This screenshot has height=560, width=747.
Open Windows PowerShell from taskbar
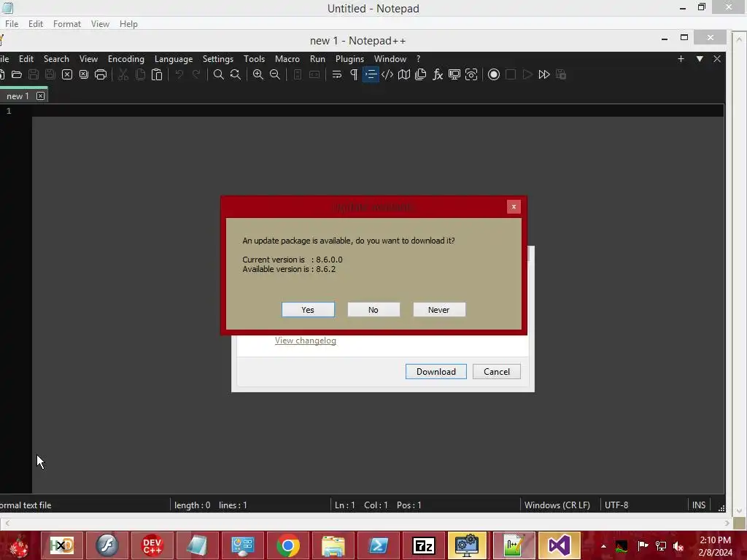[379, 545]
